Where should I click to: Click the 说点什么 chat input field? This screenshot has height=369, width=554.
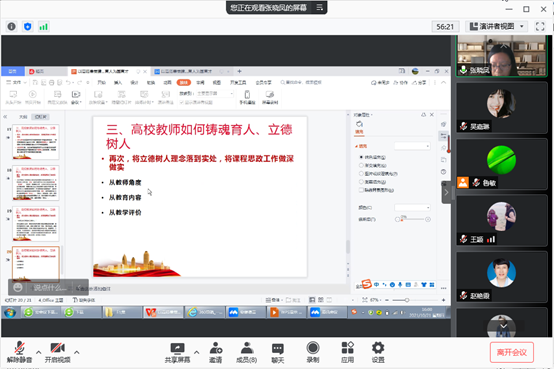click(49, 288)
